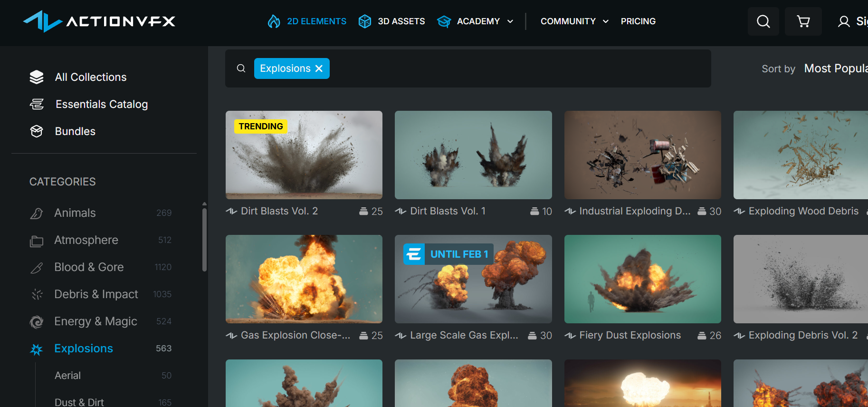This screenshot has width=868, height=407.
Task: Click the Essentials badge icon on Large Scale Gas
Action: pyautogui.click(x=414, y=254)
